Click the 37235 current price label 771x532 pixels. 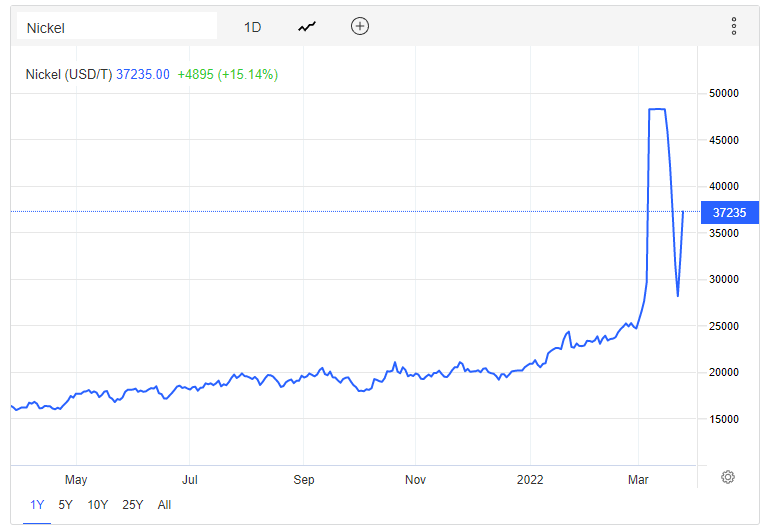point(730,212)
